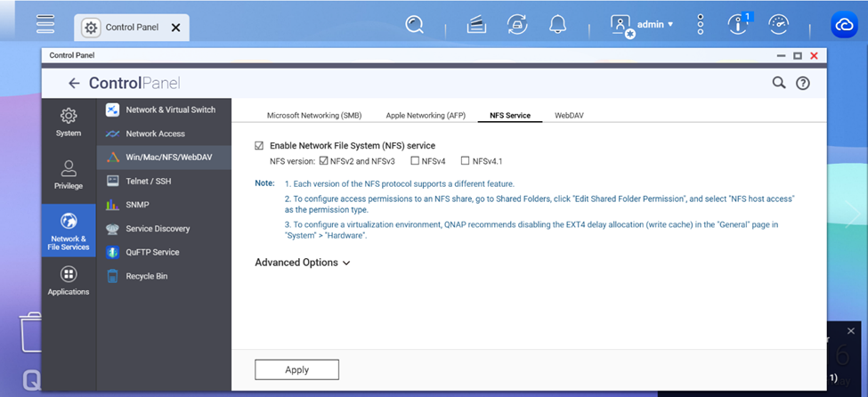This screenshot has height=397, width=868.
Task: Switch to Microsoft Networking (SMB) tab
Action: click(314, 116)
